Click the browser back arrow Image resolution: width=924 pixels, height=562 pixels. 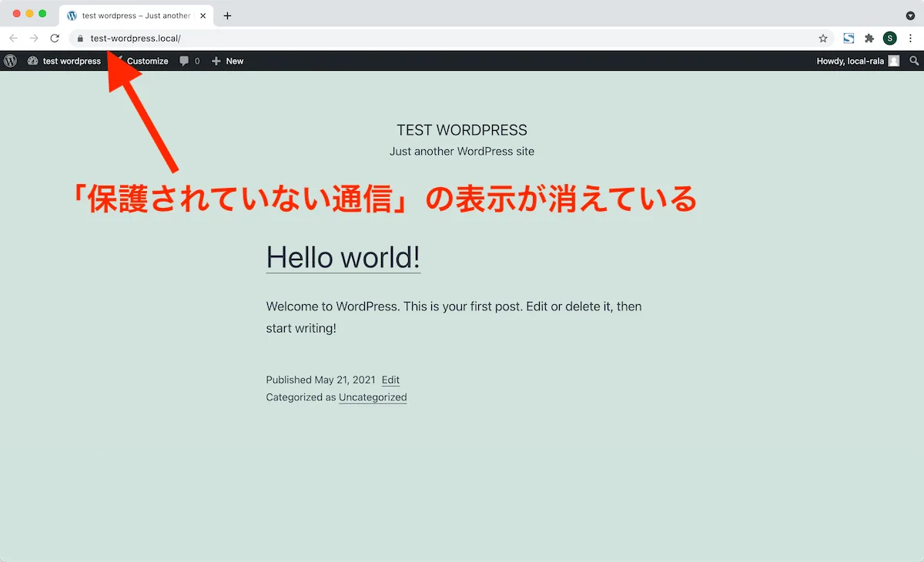13,38
